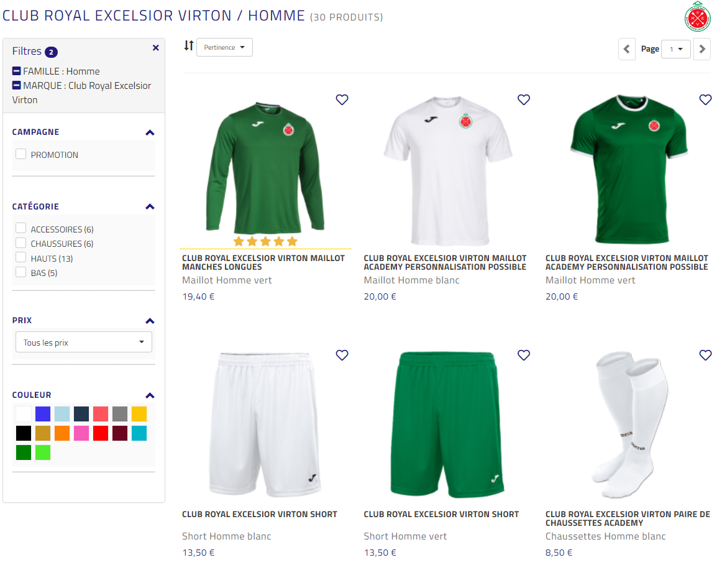Go to the next page of products
This screenshot has height=588, width=717.
pos(702,48)
